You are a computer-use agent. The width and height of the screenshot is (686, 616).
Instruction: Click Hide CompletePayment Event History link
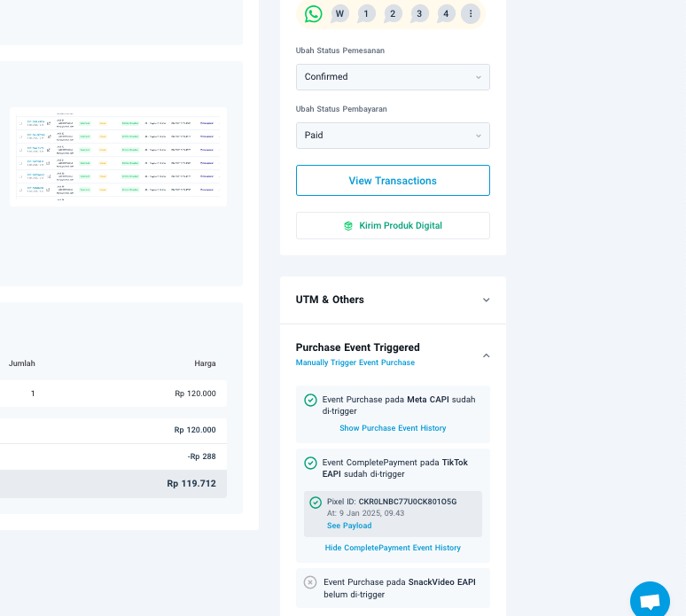[393, 548]
